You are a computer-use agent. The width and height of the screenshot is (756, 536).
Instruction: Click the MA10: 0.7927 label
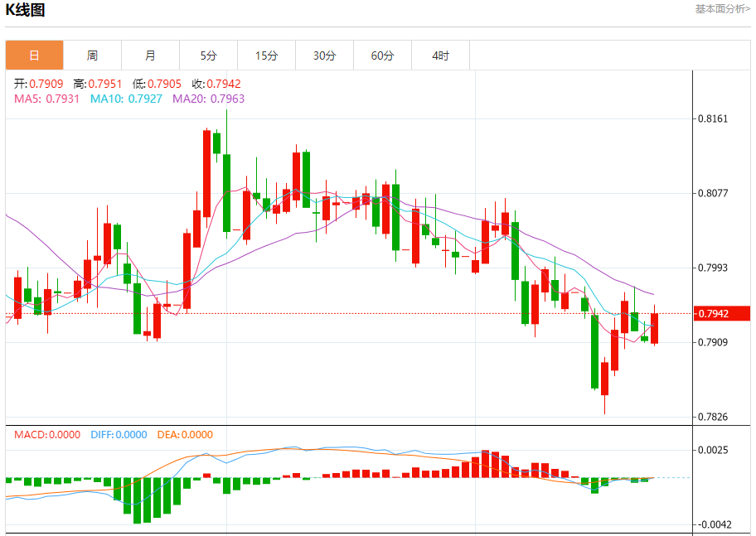[x=126, y=99]
